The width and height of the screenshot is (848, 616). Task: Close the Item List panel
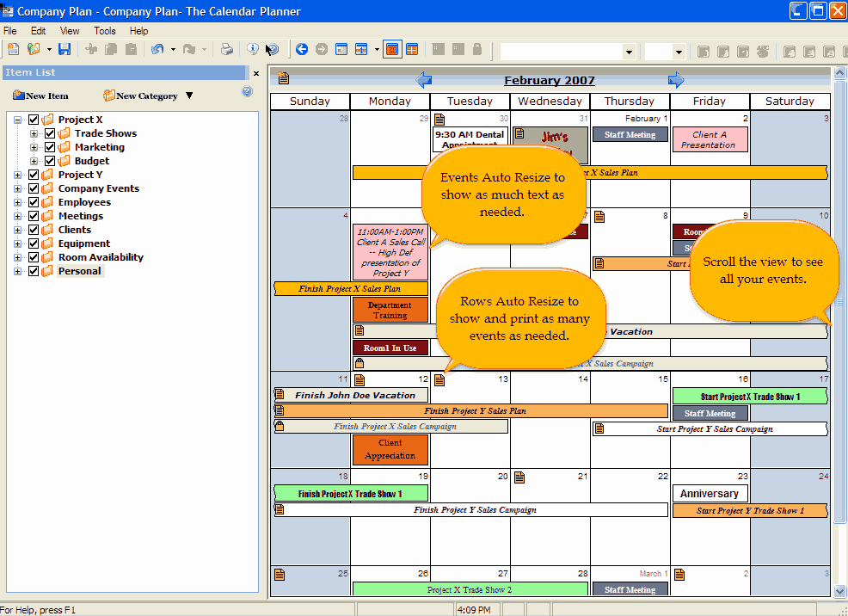pos(256,73)
